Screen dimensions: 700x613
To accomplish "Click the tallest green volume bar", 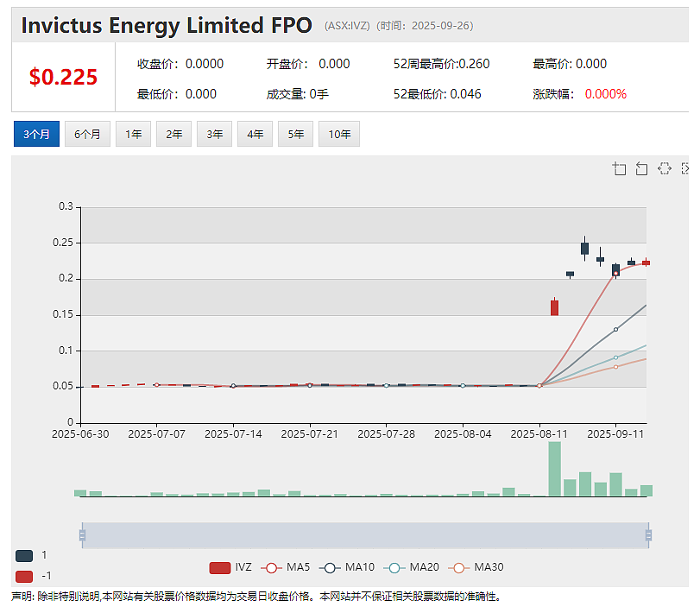I will (554, 468).
